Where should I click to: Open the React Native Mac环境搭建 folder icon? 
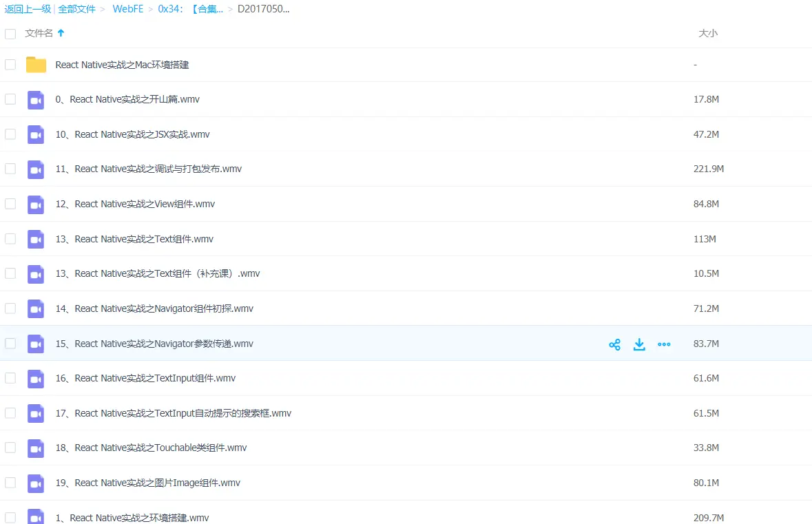point(37,65)
